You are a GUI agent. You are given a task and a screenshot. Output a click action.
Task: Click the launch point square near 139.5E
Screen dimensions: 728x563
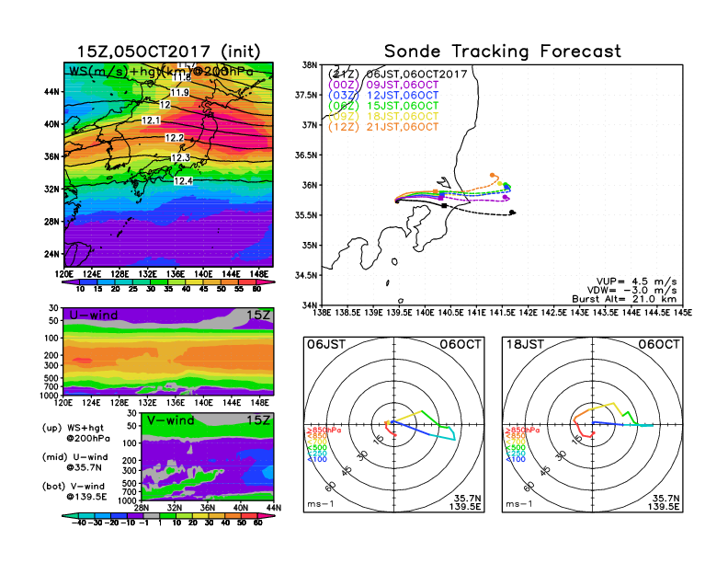(x=397, y=201)
